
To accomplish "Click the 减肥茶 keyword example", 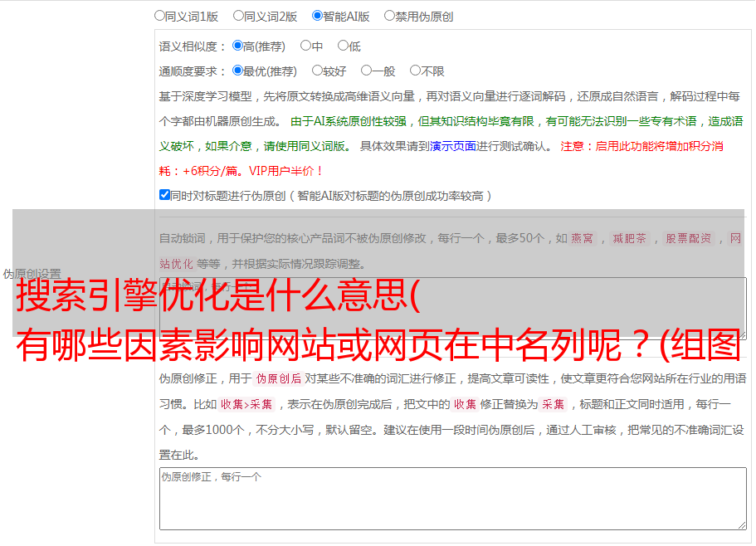I will point(629,238).
